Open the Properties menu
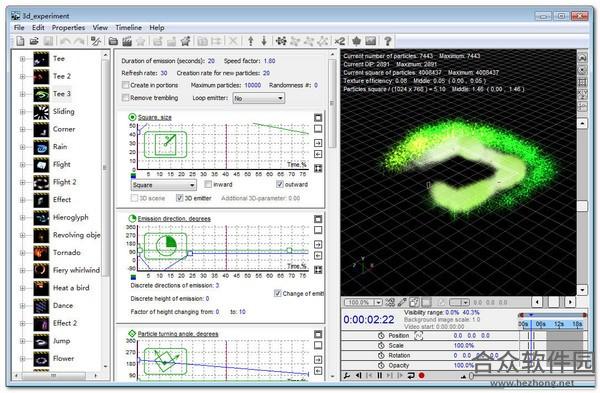Viewport: 600px width, 393px height. coord(68,28)
